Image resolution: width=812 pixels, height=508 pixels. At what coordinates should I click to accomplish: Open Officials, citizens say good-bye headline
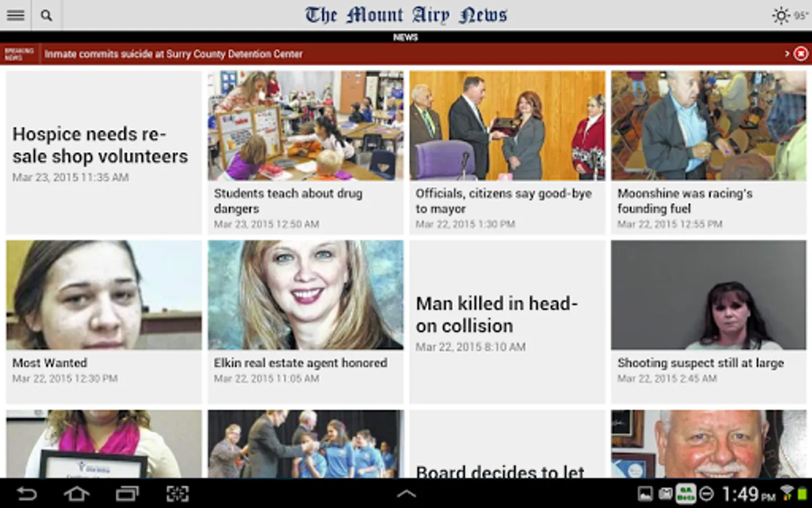pos(504,201)
